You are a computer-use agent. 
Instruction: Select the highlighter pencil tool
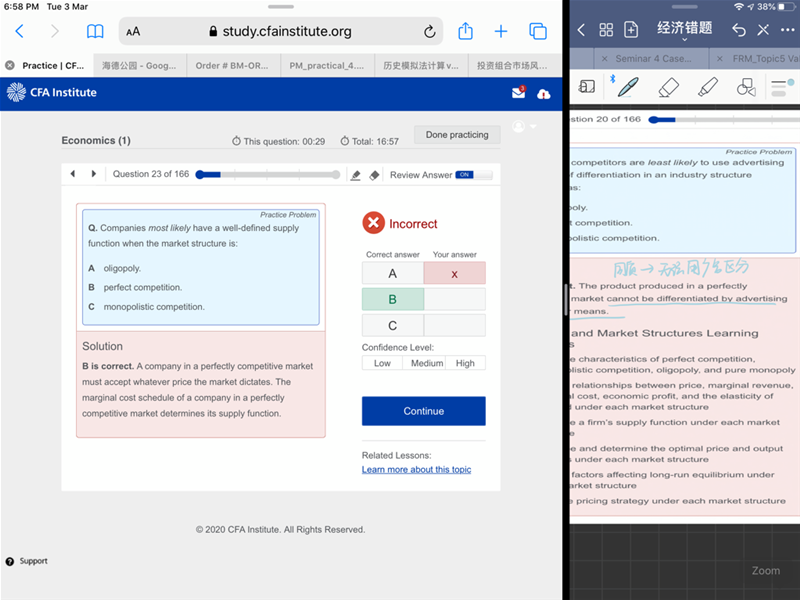[x=356, y=176]
